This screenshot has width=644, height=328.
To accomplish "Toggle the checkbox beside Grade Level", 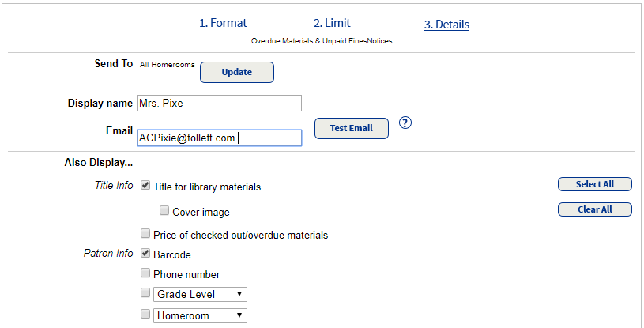I will click(145, 293).
